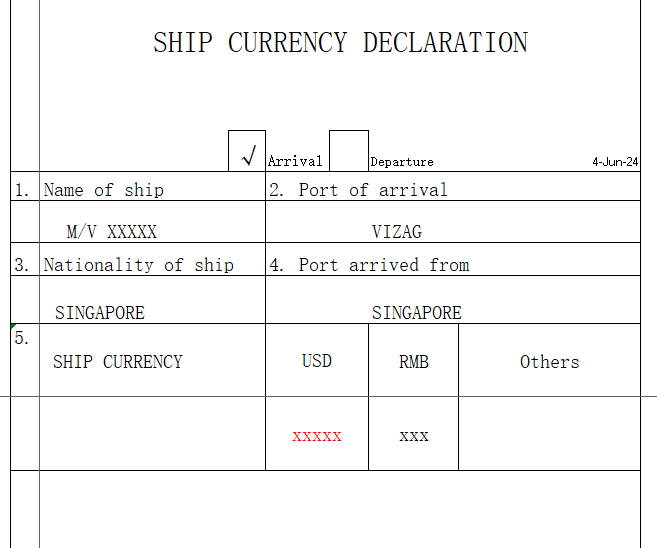Image resolution: width=657 pixels, height=548 pixels.
Task: Click the empty Others amount cell
Action: pos(549,434)
